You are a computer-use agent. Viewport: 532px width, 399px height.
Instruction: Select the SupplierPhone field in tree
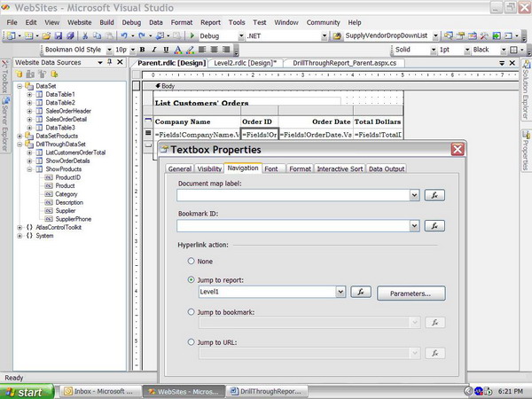coord(74,219)
